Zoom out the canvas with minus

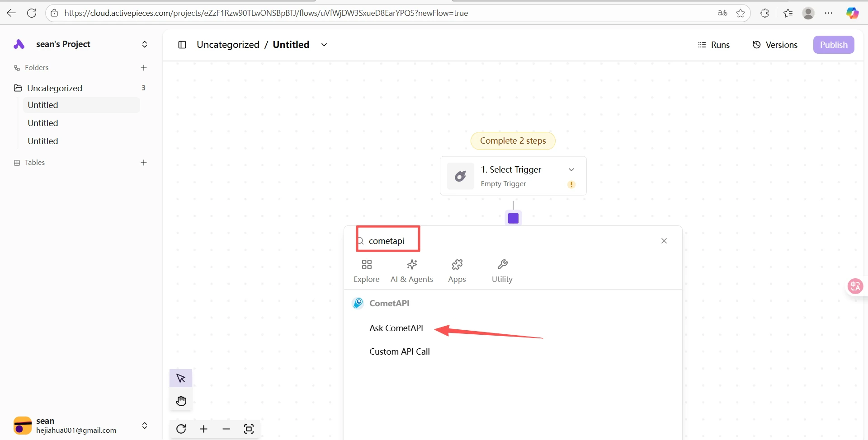click(x=226, y=429)
